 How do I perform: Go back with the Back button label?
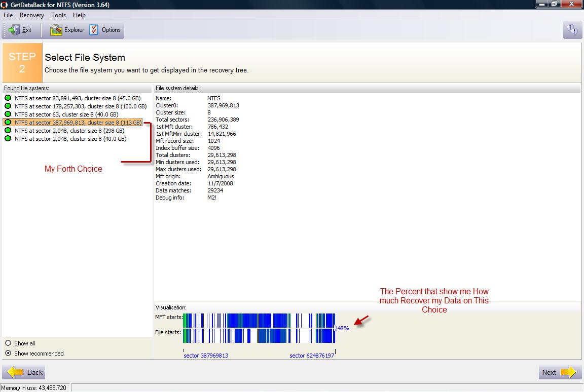35,372
